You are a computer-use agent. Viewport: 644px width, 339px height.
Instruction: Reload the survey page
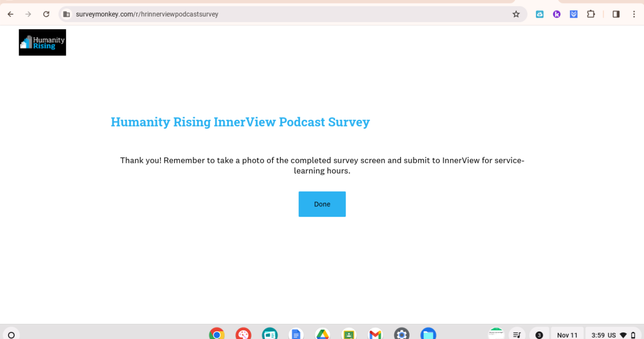tap(46, 14)
